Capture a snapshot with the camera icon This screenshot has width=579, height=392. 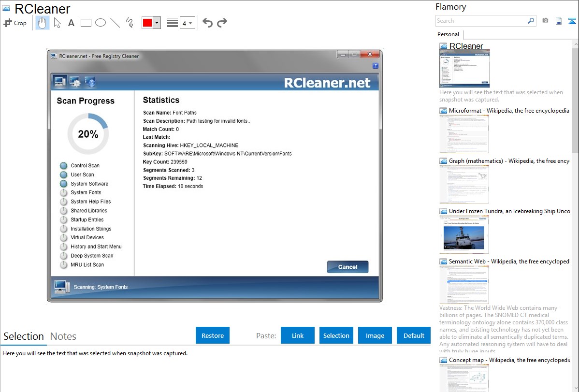click(545, 21)
